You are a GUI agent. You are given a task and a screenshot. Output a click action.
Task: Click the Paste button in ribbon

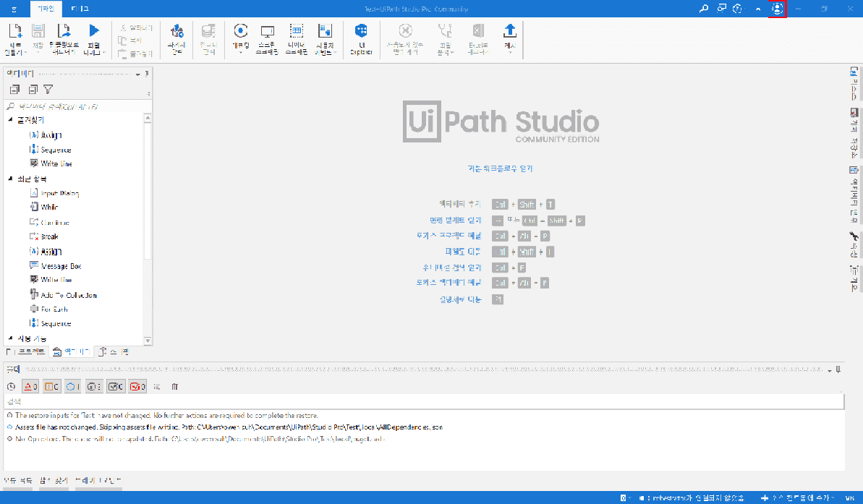pyautogui.click(x=135, y=54)
